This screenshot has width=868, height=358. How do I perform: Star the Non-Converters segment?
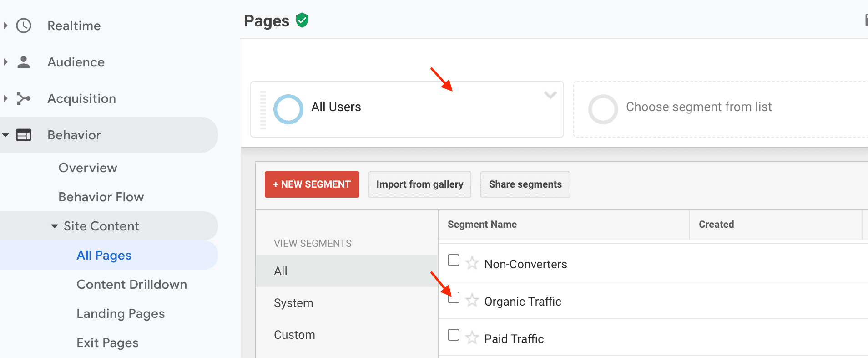point(472,263)
